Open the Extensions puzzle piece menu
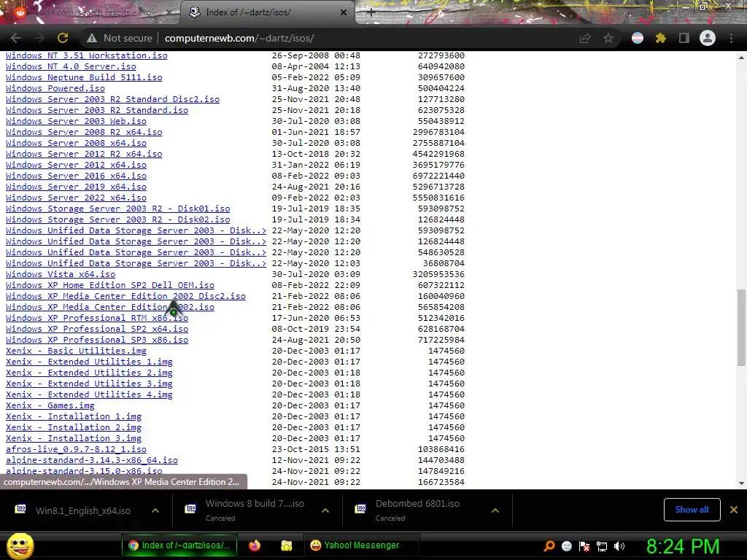747x560 pixels. (660, 38)
